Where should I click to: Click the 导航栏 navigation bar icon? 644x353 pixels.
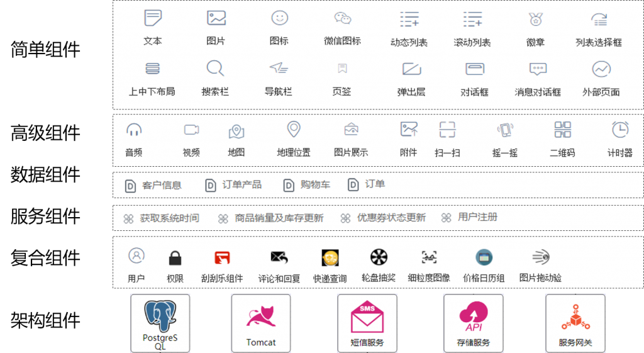coord(278,68)
